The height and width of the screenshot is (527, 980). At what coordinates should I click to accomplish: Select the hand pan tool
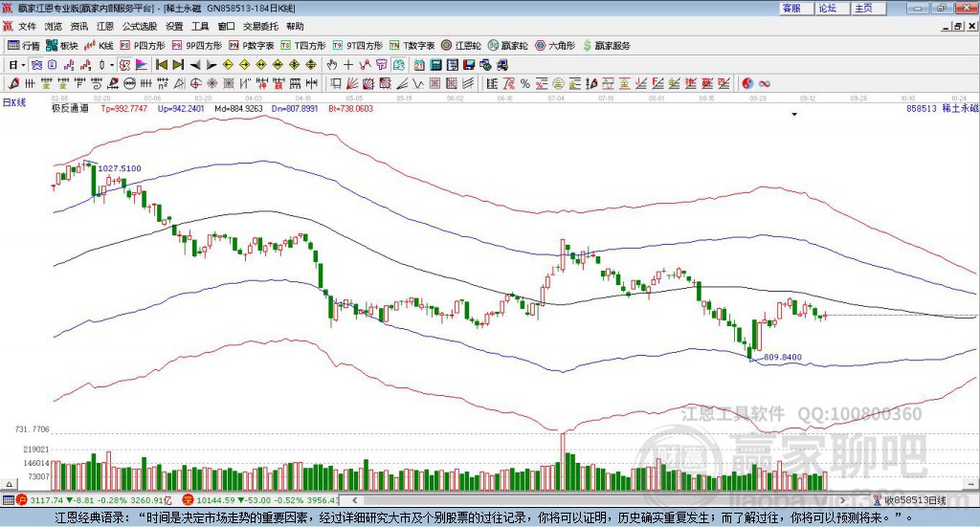[x=332, y=65]
